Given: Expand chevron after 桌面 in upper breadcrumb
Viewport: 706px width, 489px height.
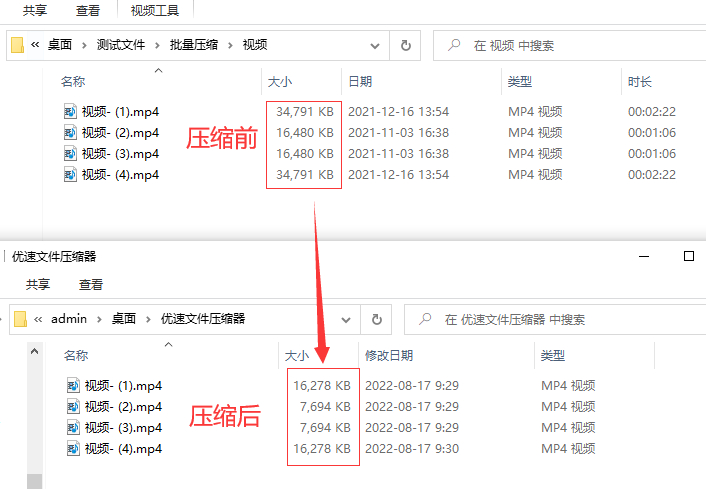Looking at the screenshot, I should [x=84, y=45].
